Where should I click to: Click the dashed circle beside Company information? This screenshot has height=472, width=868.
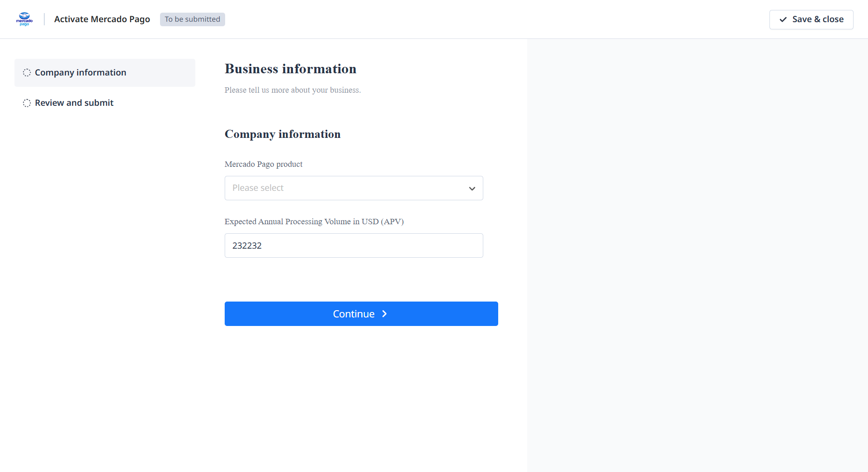pyautogui.click(x=27, y=73)
